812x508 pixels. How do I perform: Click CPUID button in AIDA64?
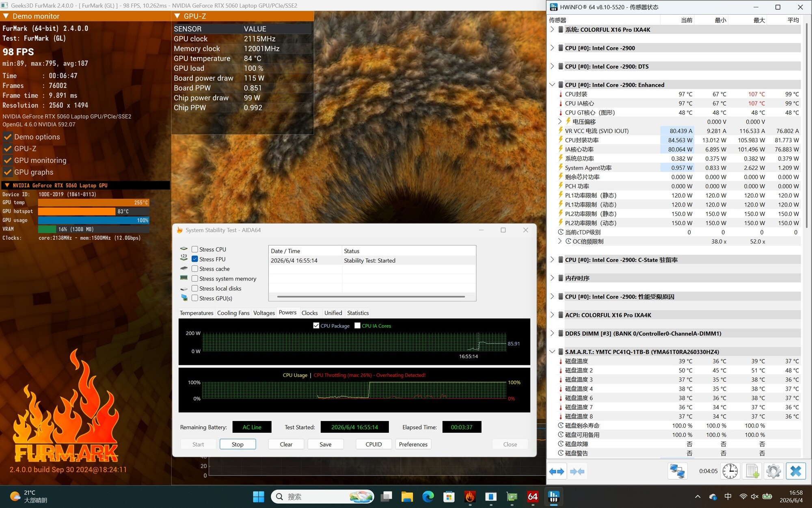coord(374,444)
